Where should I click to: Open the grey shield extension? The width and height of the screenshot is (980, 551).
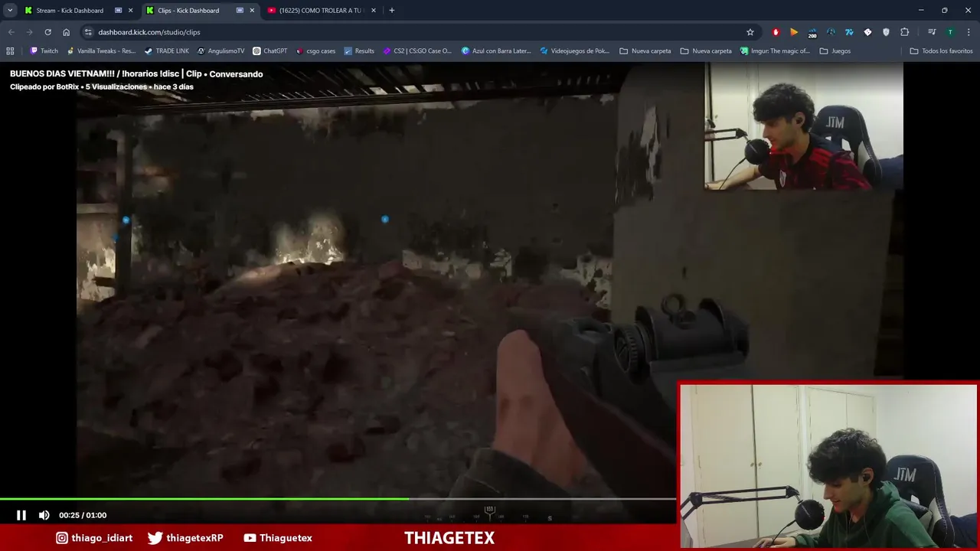[x=886, y=32]
